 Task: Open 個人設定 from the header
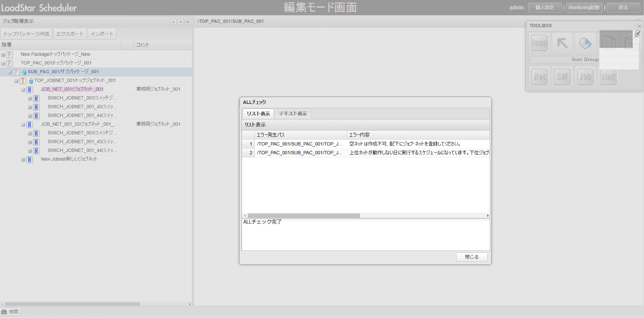pos(545,7)
